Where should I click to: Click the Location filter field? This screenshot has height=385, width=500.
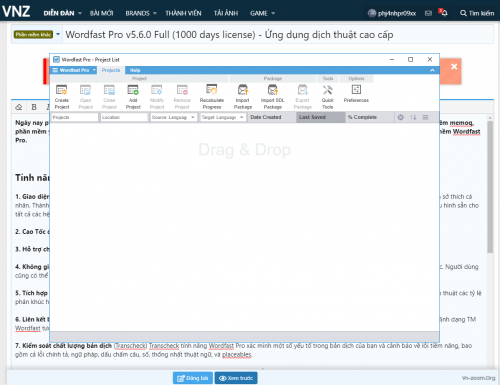tap(124, 117)
